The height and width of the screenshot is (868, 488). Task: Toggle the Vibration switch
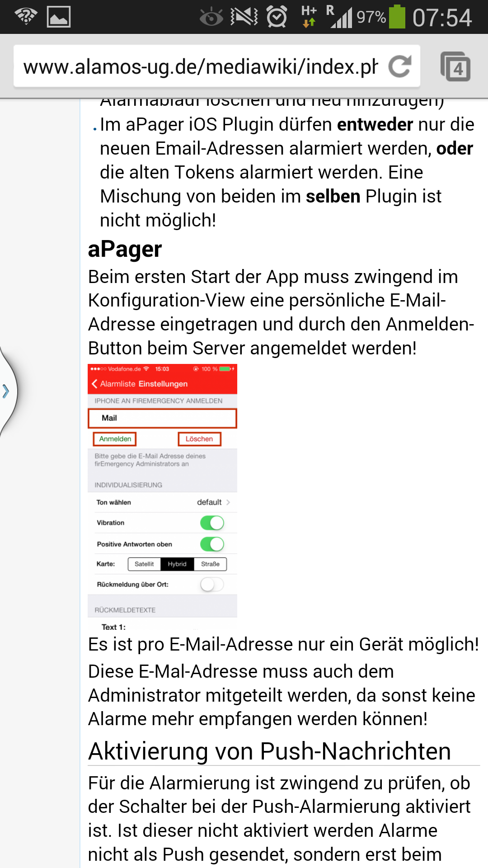(x=212, y=523)
